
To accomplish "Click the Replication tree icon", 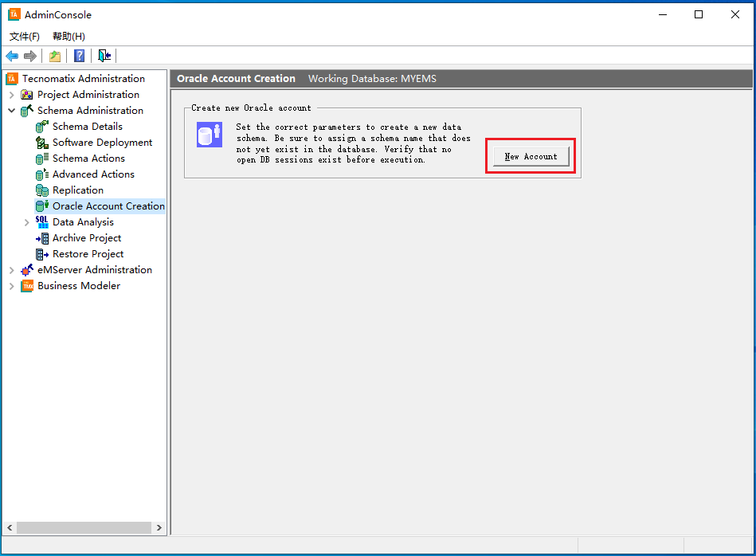I will (x=42, y=190).
